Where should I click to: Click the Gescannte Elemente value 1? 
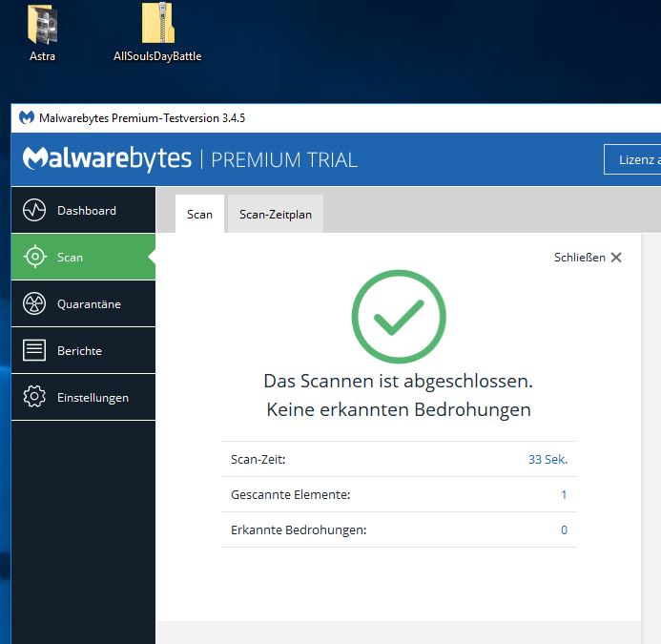(x=564, y=495)
